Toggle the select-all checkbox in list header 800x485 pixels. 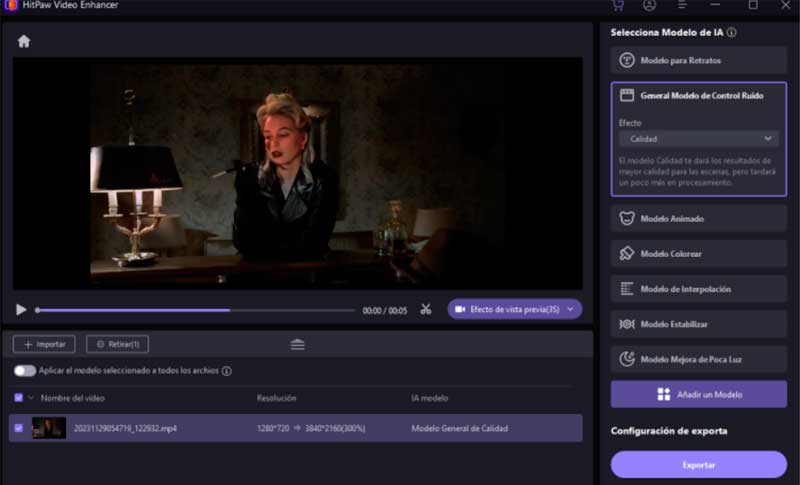[19, 398]
